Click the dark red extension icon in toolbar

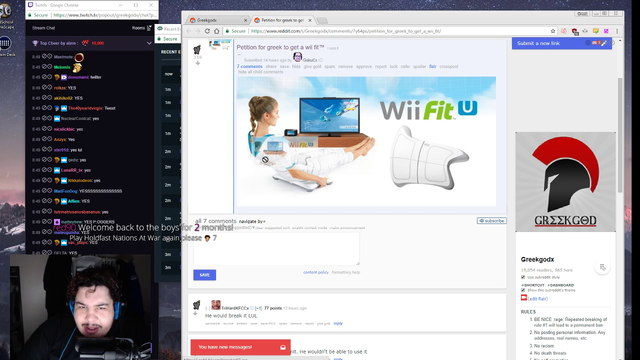[x=575, y=31]
